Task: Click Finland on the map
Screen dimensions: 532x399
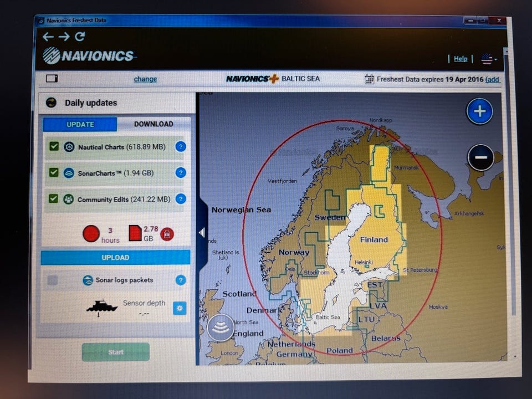Action: (x=374, y=240)
